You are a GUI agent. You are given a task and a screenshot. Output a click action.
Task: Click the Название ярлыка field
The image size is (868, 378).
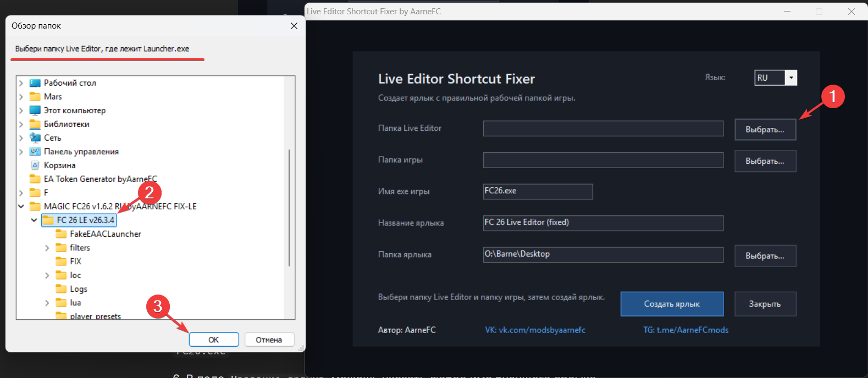(603, 223)
